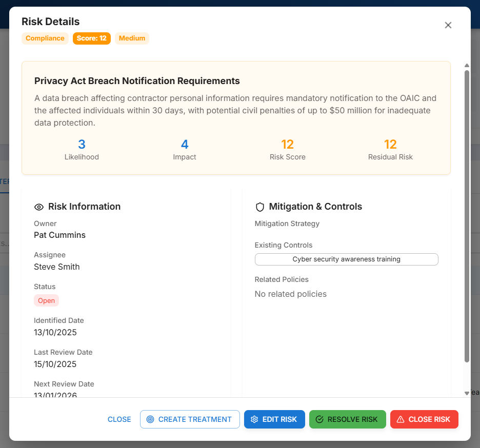480x448 pixels.
Task: Close the Risk Details dialog with X
Action: pos(448,25)
